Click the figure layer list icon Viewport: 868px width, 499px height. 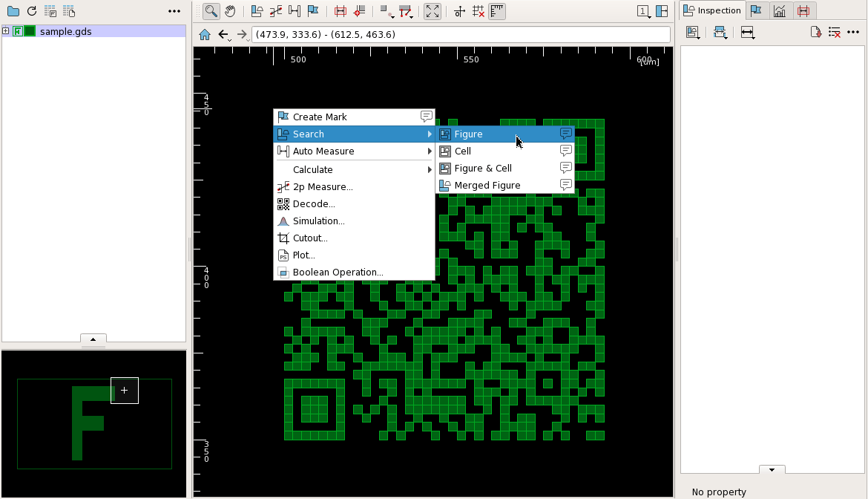(x=50, y=11)
